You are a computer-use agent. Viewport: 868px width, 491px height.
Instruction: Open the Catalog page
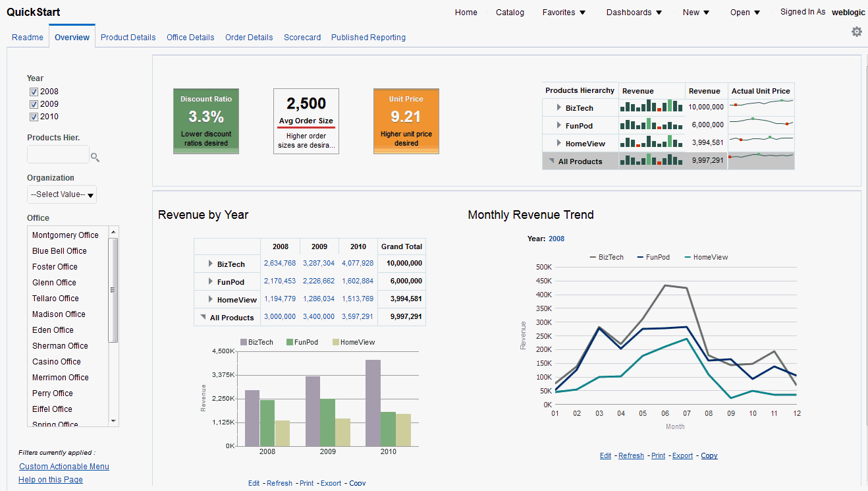pyautogui.click(x=510, y=12)
